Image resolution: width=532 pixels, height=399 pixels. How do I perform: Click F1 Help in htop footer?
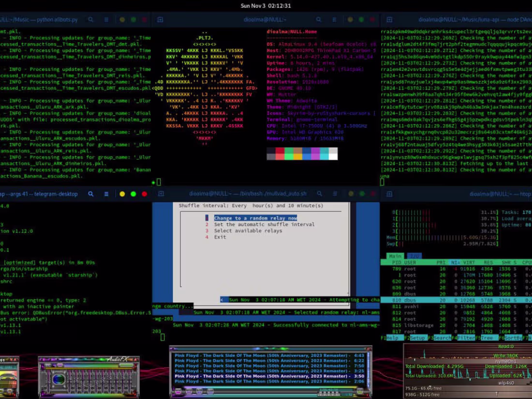tap(392, 338)
